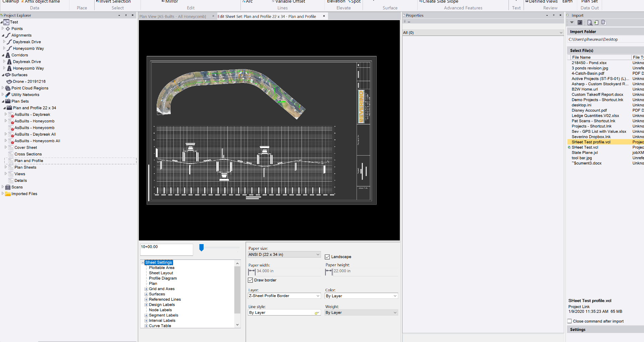The image size is (644, 342).
Task: Click the Drone - 20191216 surface icon
Action: tap(9, 81)
